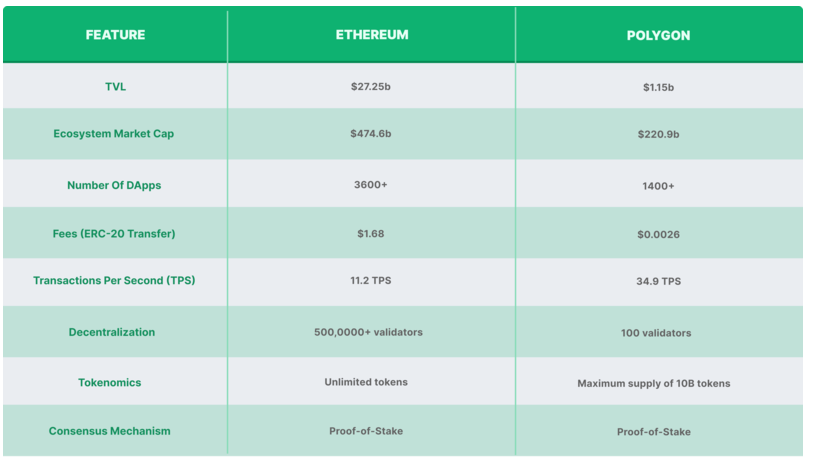Select the TVL row label
This screenshot has height=469, width=814.
[x=115, y=87]
